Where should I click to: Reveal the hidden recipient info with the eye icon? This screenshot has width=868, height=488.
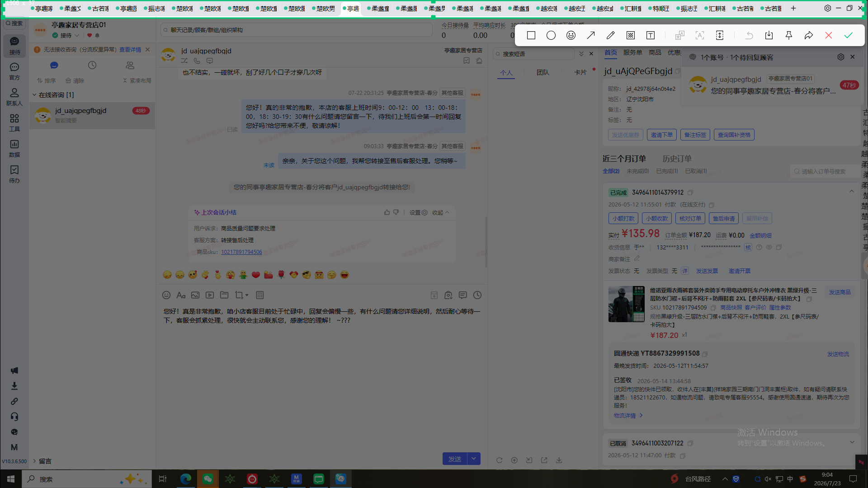769,247
